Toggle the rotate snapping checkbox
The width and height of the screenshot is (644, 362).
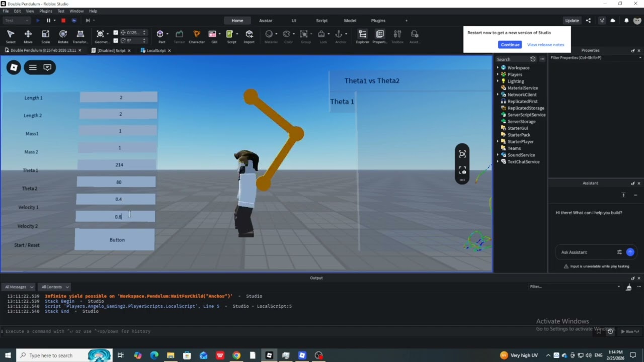pos(116,40)
